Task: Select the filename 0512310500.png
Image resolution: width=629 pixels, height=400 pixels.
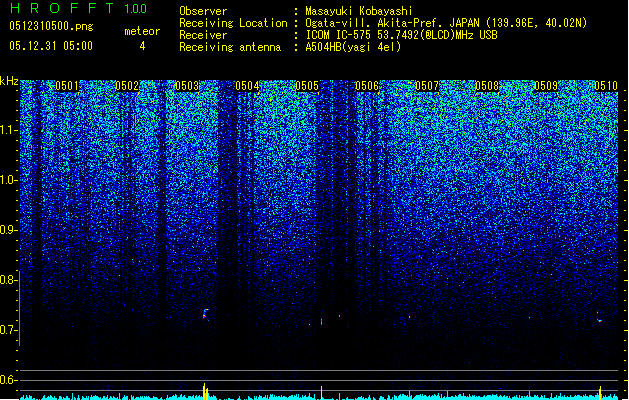Action: (x=51, y=26)
